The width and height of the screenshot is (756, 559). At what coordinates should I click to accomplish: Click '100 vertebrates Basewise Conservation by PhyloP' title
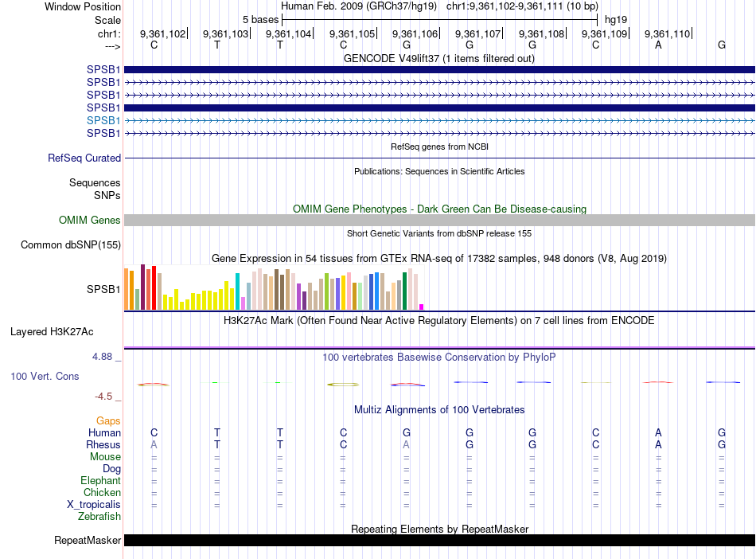click(439, 358)
